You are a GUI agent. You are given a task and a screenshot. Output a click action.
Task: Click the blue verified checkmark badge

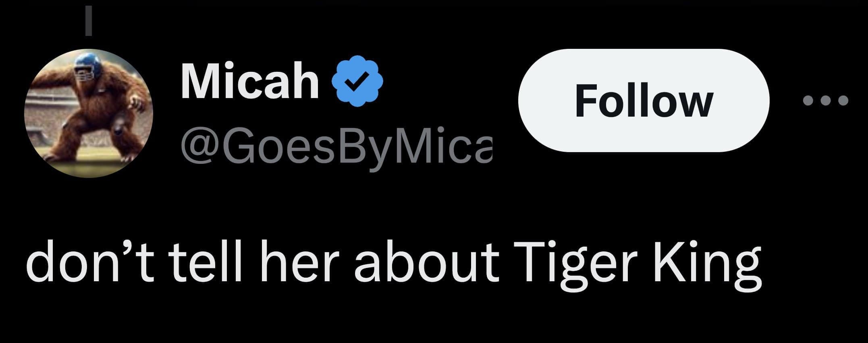click(x=357, y=82)
